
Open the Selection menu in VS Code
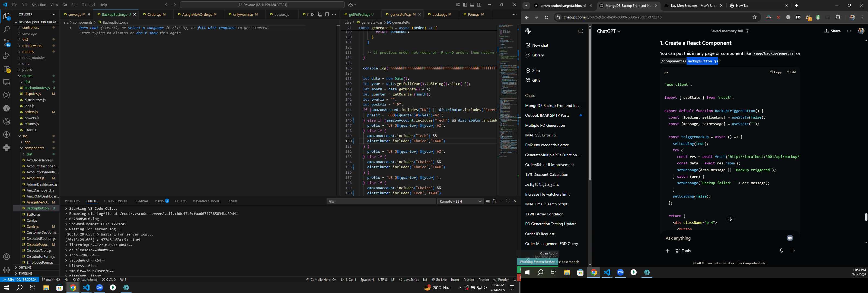pyautogui.click(x=39, y=5)
